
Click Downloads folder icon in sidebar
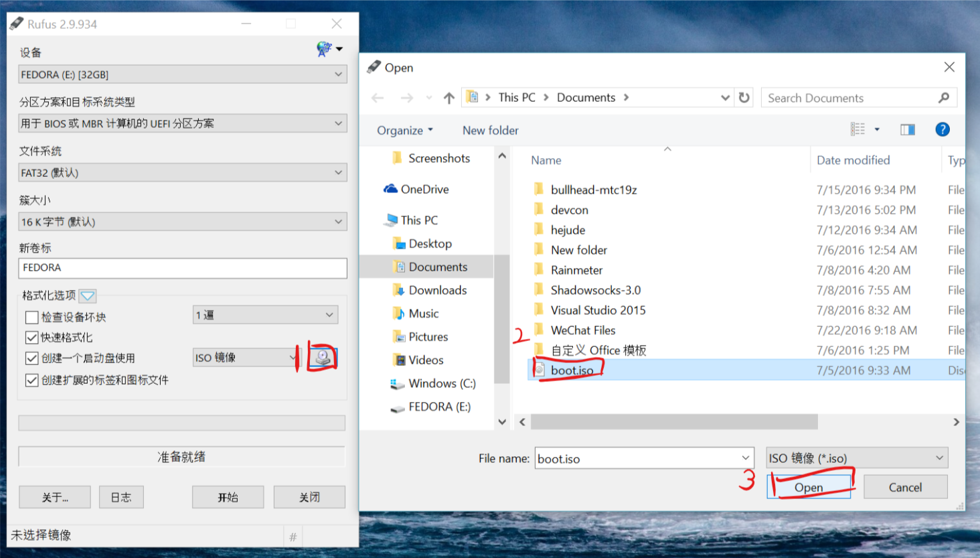pos(399,290)
